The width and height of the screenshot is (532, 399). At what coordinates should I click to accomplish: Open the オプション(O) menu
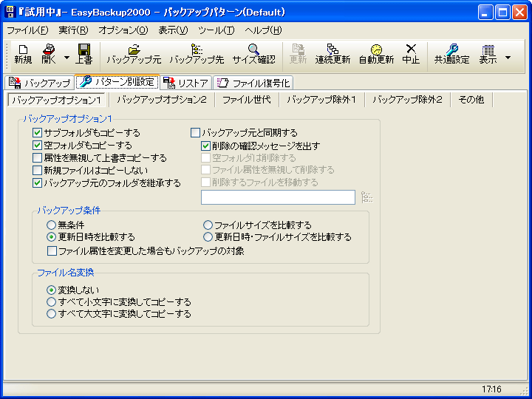pos(123,30)
